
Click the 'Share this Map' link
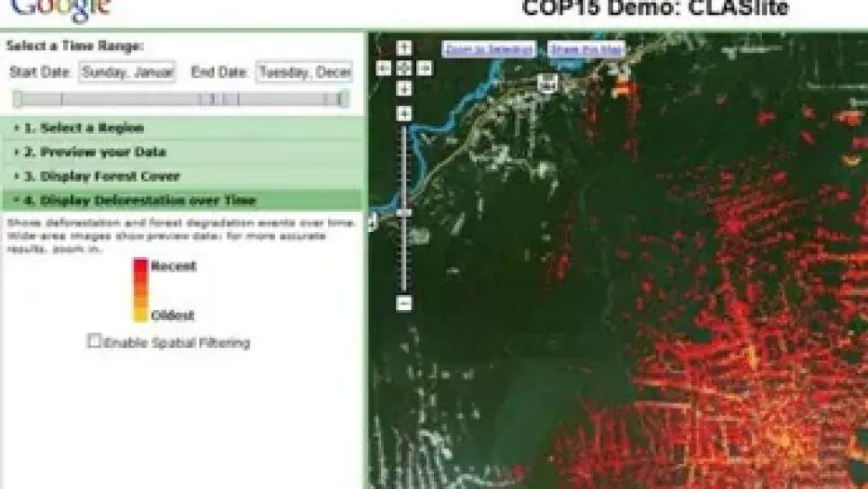coord(586,49)
